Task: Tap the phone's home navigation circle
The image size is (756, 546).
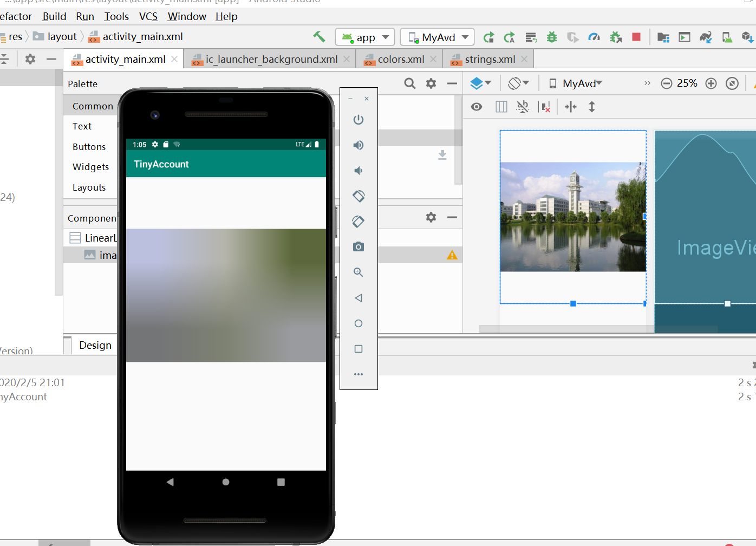Action: tap(226, 482)
